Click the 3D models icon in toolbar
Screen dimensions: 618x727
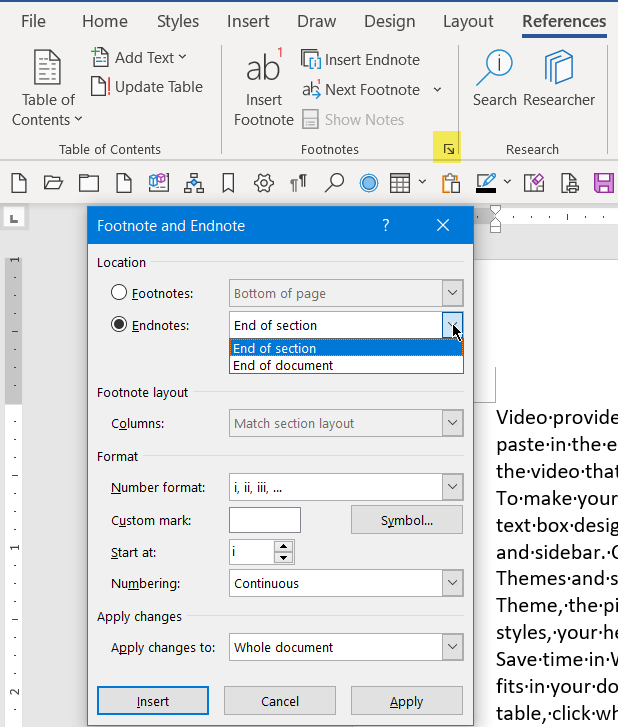pyautogui.click(x=159, y=183)
